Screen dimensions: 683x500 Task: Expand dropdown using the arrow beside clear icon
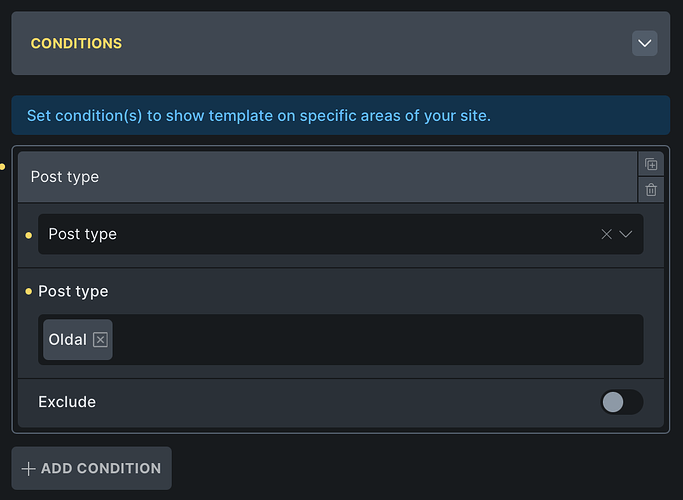626,234
